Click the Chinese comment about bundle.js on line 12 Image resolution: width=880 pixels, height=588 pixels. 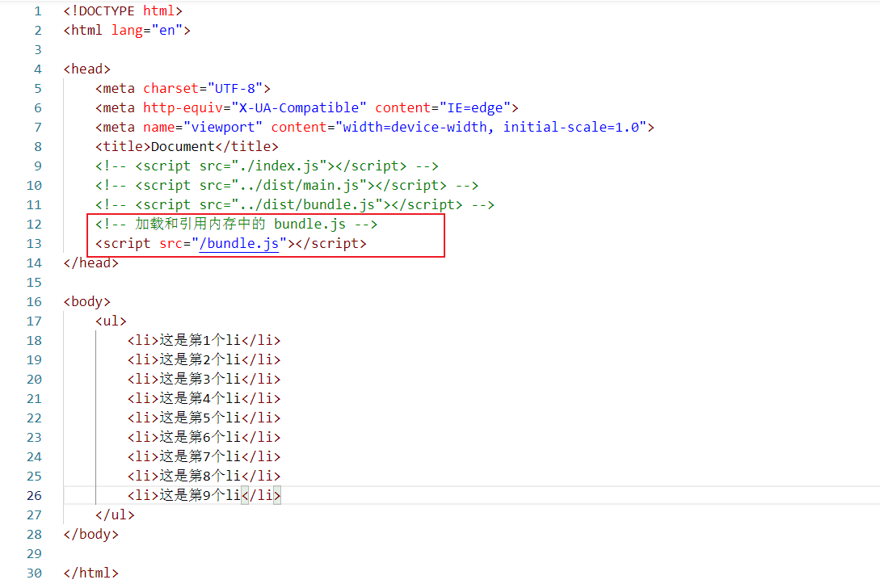(x=236, y=224)
